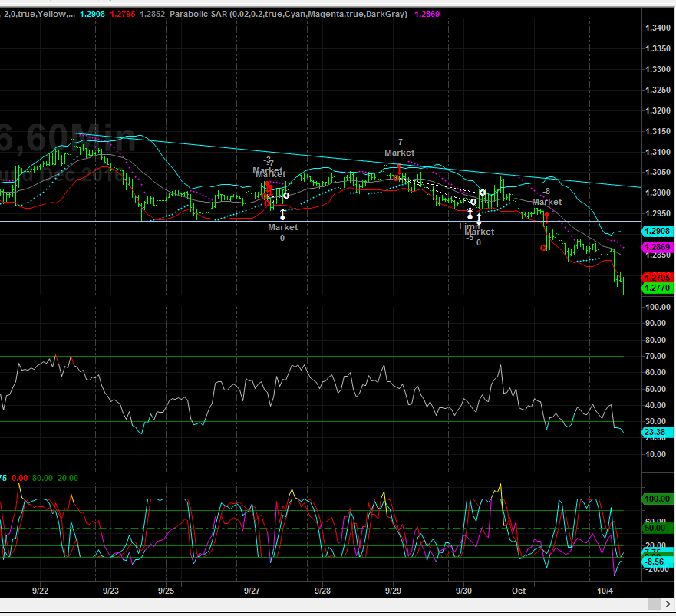Click the red sell arrow under '-8 Market'
The image size is (676, 616).
tap(546, 218)
